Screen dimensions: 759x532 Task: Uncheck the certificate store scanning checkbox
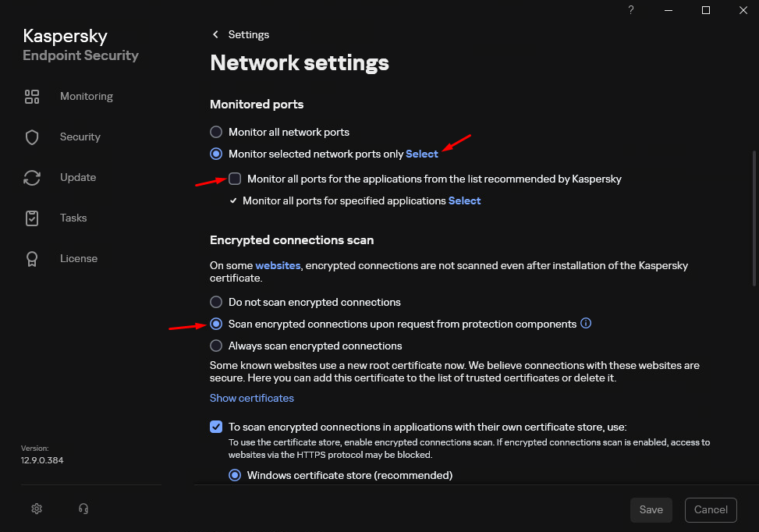pyautogui.click(x=216, y=427)
